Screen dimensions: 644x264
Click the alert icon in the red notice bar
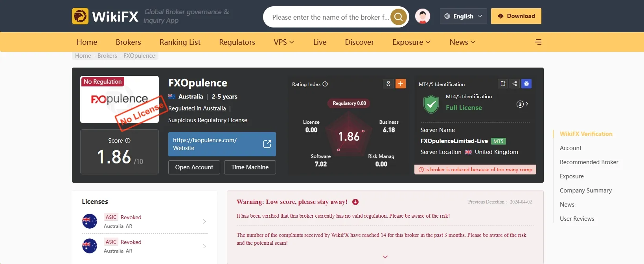point(421,170)
